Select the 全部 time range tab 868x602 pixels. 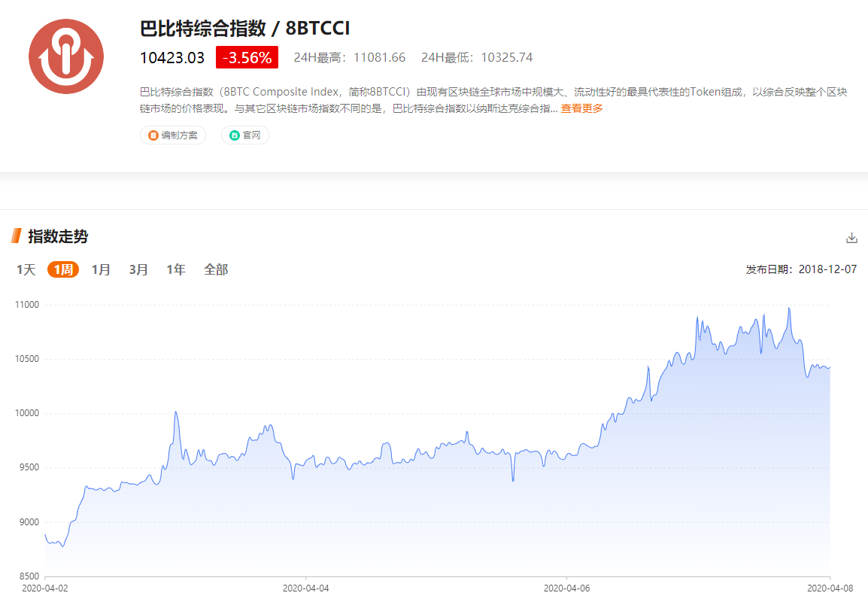[216, 269]
